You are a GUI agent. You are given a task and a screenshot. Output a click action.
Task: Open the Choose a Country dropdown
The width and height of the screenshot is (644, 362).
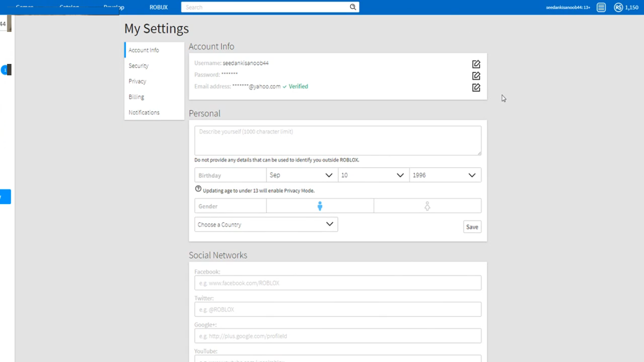(266, 224)
